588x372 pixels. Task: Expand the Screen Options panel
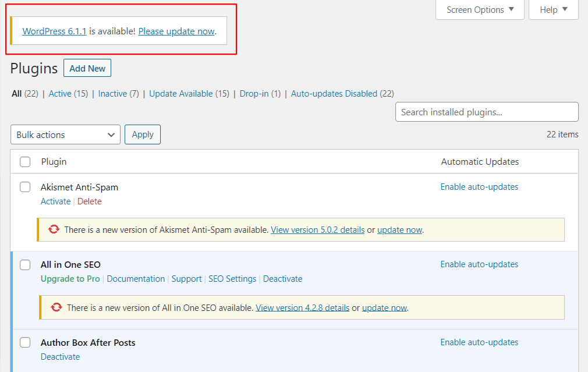click(480, 10)
